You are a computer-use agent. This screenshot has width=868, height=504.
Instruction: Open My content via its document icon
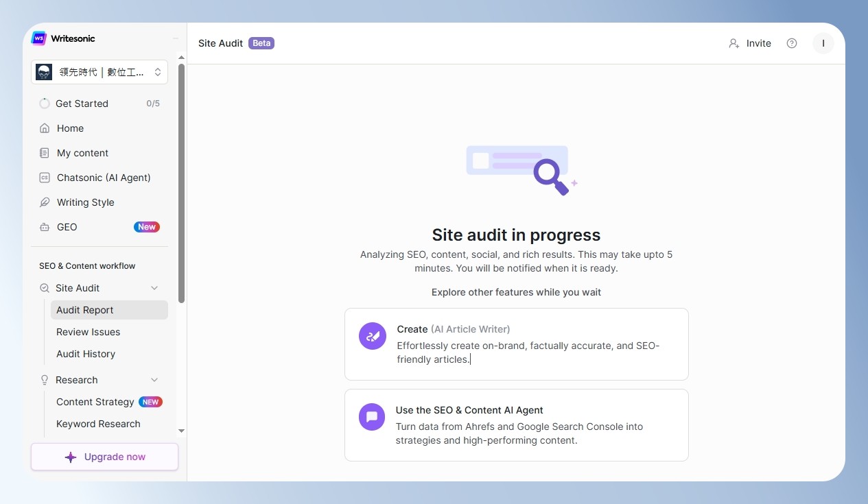tap(45, 153)
